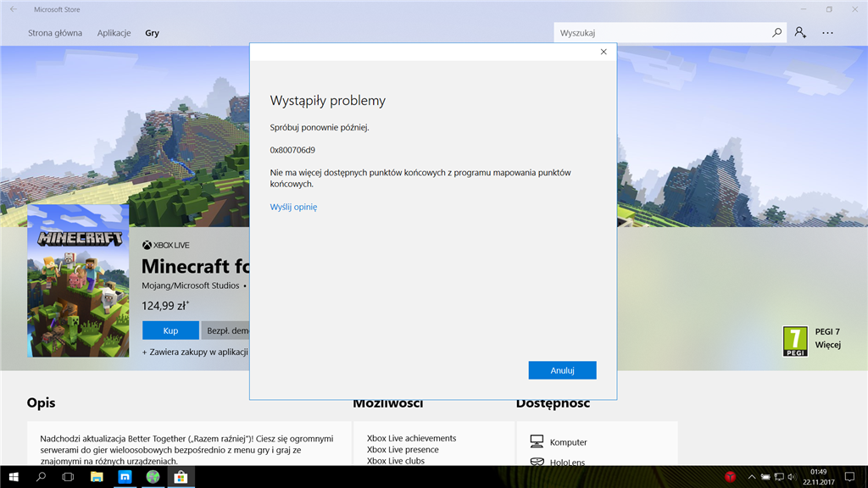Close the error dialog with X
This screenshot has height=488, width=868.
click(x=604, y=52)
